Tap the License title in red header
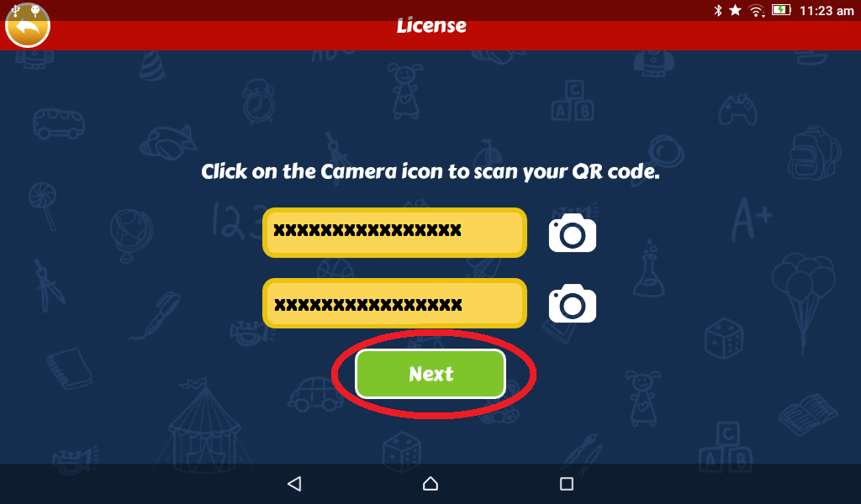Image resolution: width=861 pixels, height=504 pixels. click(431, 25)
